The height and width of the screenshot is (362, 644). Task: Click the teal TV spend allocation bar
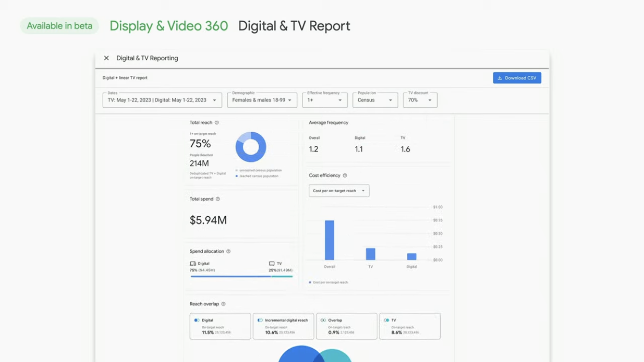coord(282,276)
